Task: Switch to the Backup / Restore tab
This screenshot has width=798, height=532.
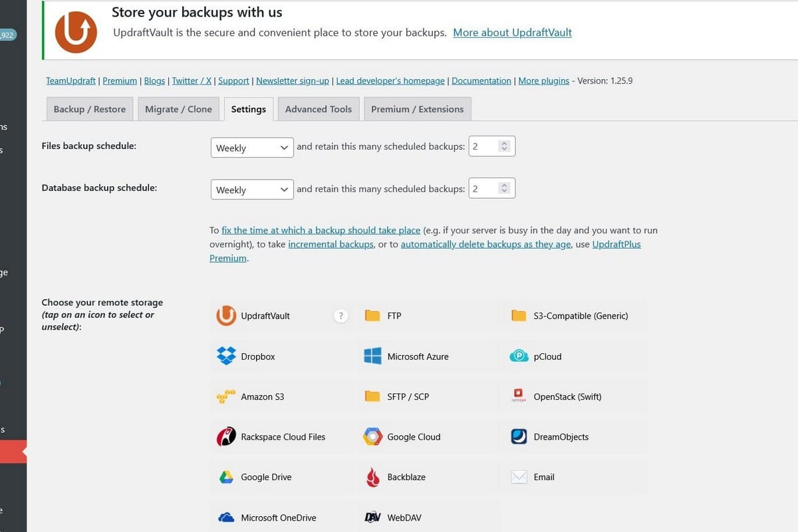Action: (90, 109)
